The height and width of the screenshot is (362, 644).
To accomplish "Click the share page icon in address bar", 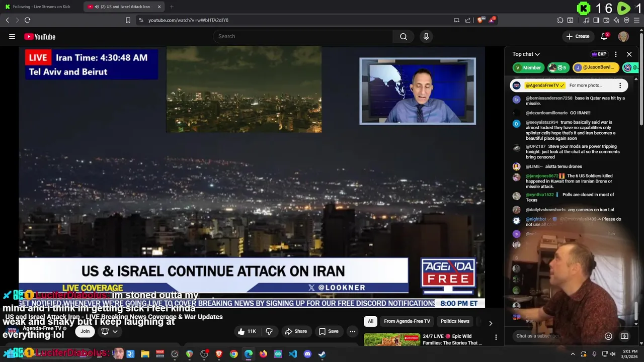I will tap(468, 20).
